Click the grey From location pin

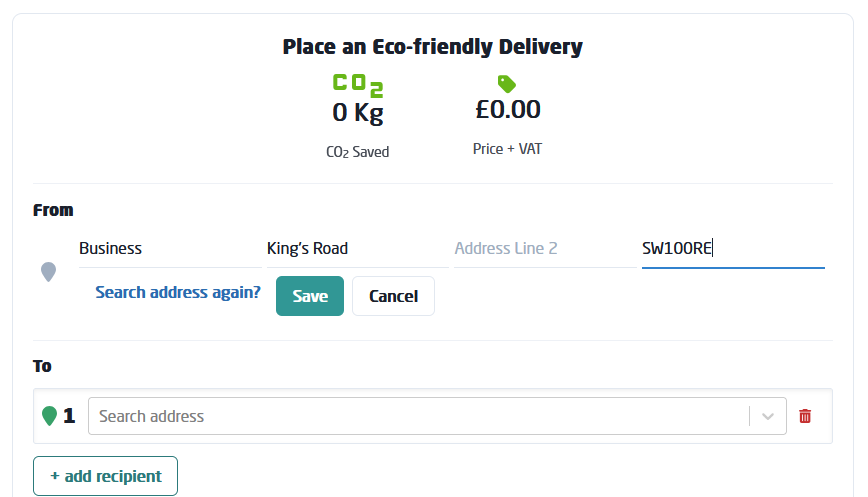pyautogui.click(x=48, y=272)
